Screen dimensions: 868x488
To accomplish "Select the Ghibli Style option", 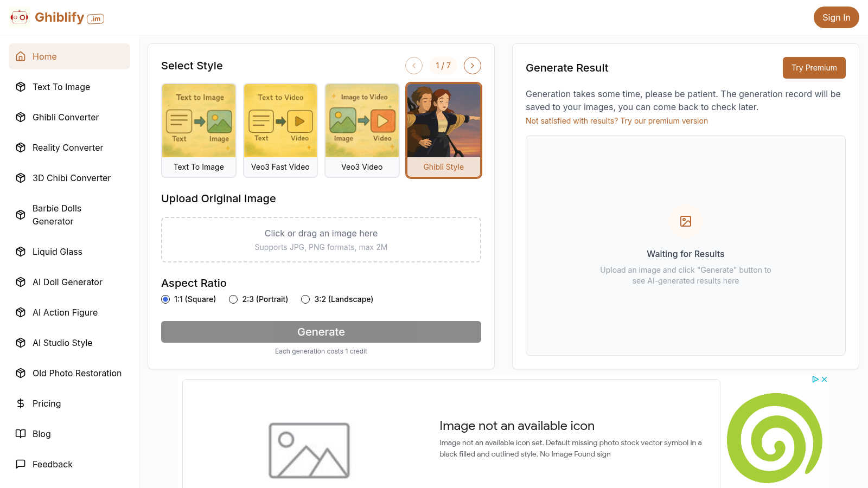I will coord(443,130).
